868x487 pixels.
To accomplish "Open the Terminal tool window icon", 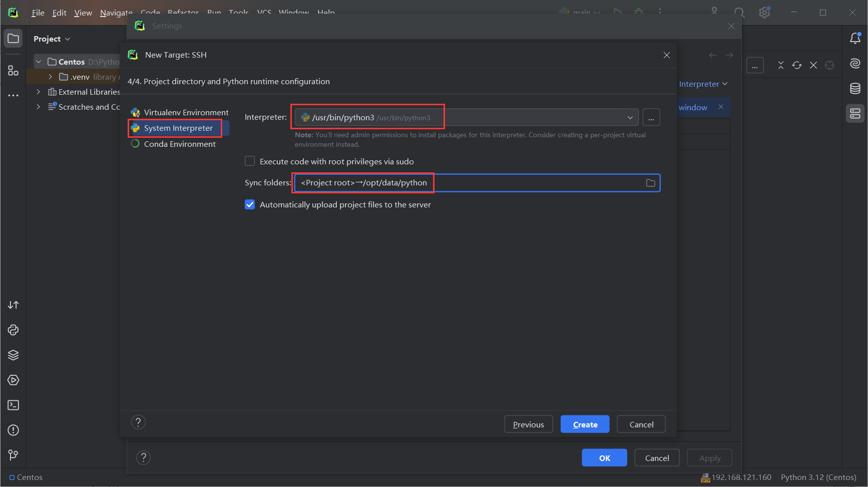I will click(14, 405).
